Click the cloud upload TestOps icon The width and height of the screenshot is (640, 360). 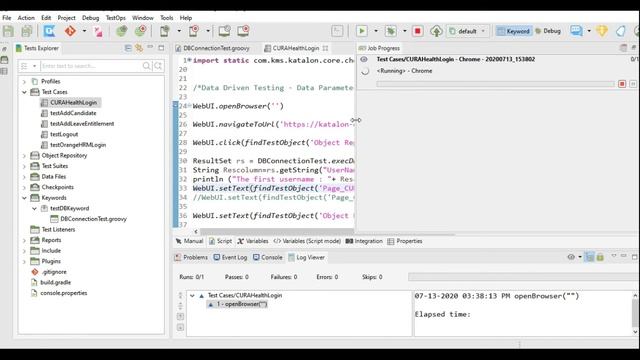click(436, 31)
